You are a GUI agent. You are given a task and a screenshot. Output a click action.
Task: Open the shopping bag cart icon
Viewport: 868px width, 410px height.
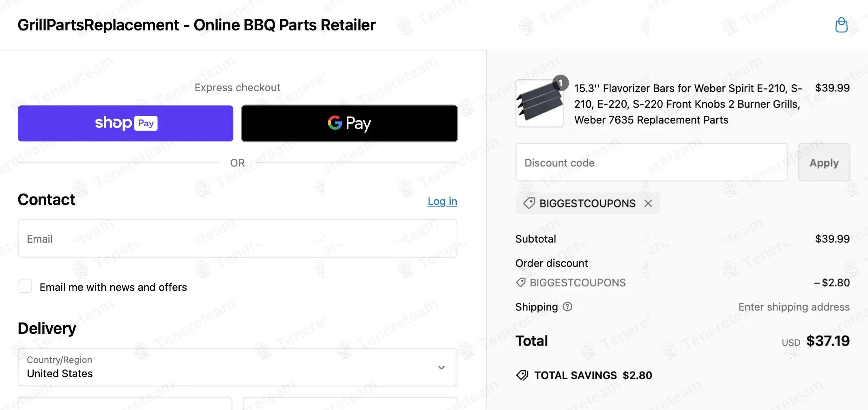[841, 25]
